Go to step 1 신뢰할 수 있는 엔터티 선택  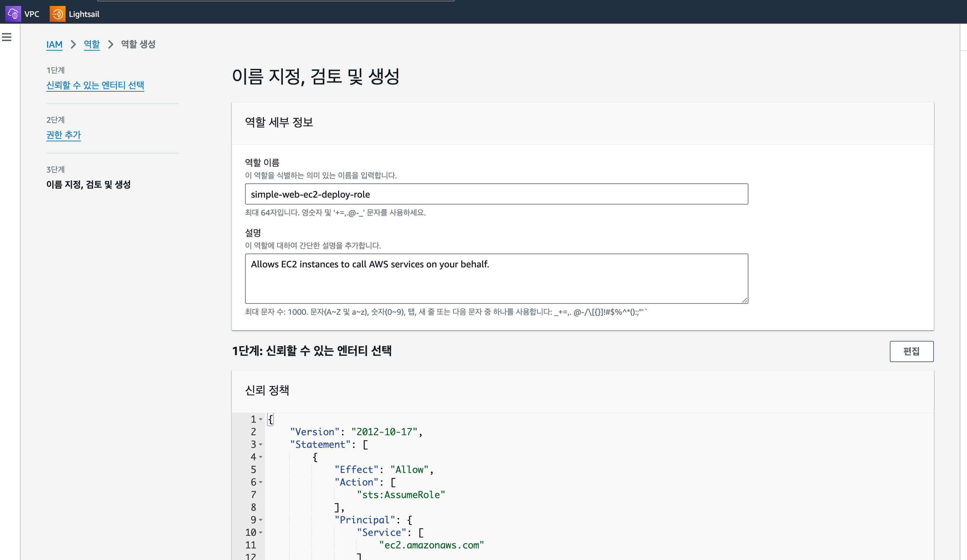95,85
